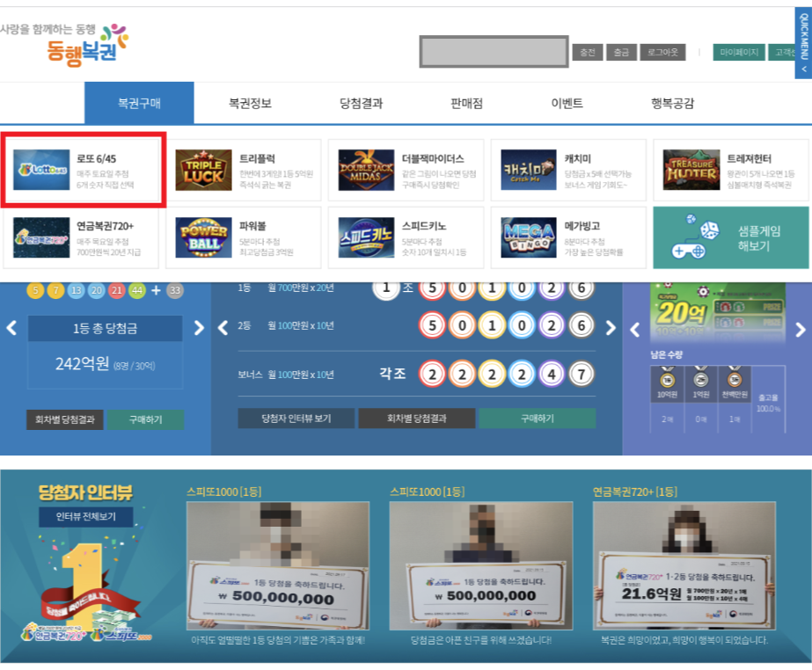Image resolution: width=812 pixels, height=670 pixels.
Task: Click the 10억원 medal icon
Action: tap(668, 379)
